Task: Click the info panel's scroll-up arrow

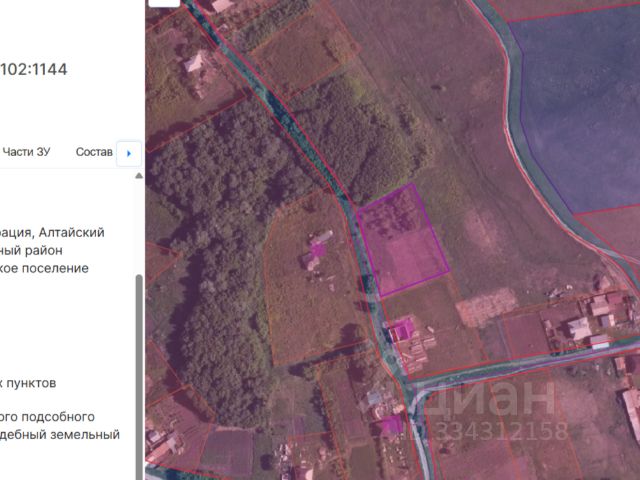Action: point(139,176)
